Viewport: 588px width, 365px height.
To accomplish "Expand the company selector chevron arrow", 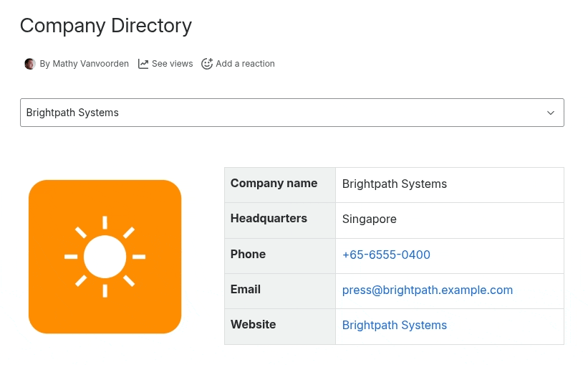I will coord(550,113).
